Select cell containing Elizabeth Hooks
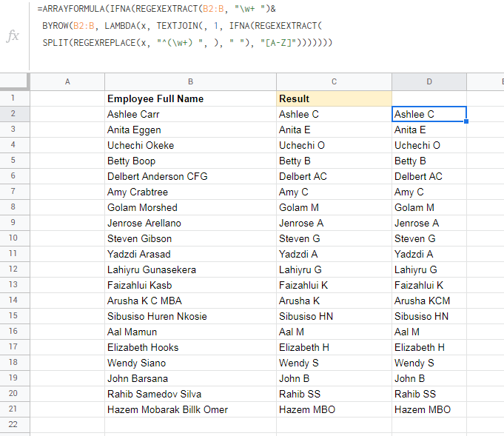504x436 pixels. tap(191, 347)
